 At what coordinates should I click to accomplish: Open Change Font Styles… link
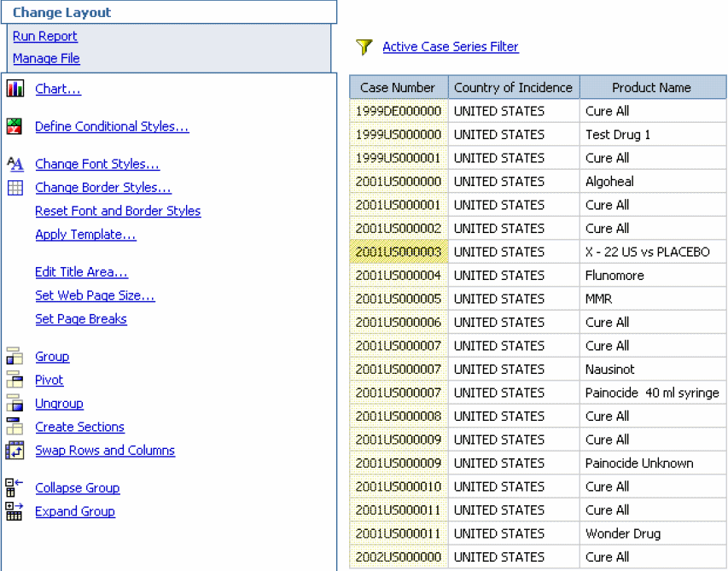[97, 163]
